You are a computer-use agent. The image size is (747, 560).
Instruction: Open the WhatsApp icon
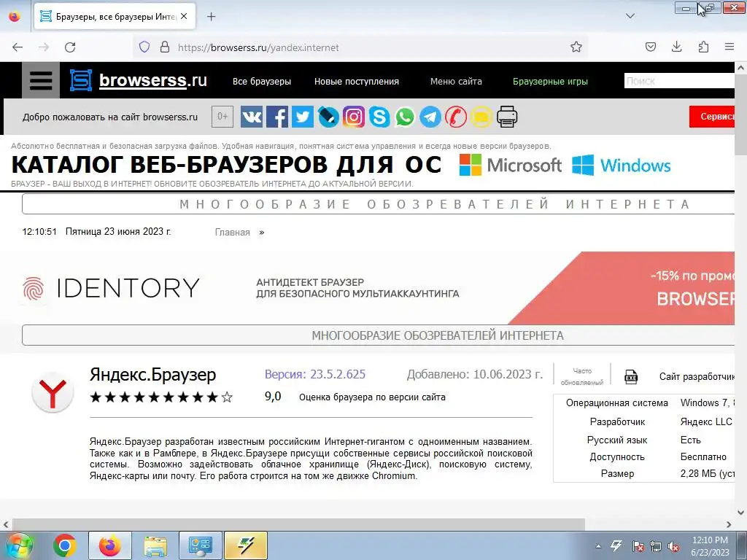405,117
